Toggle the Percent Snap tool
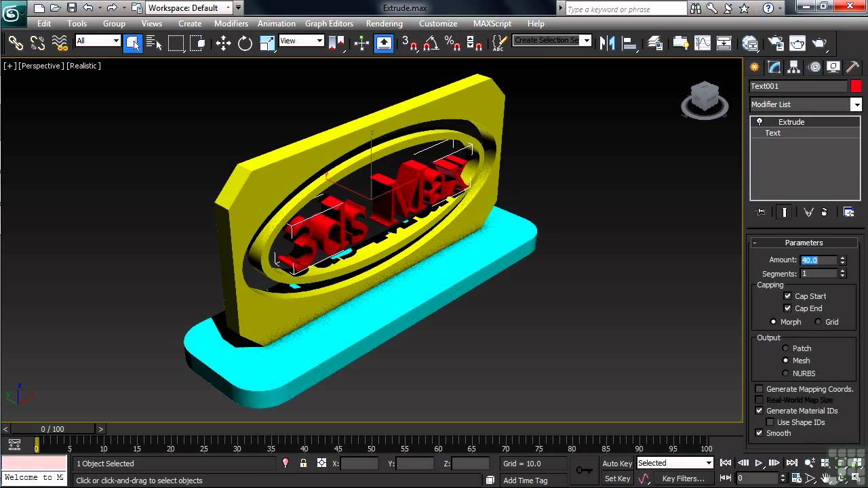868x488 pixels. click(452, 43)
